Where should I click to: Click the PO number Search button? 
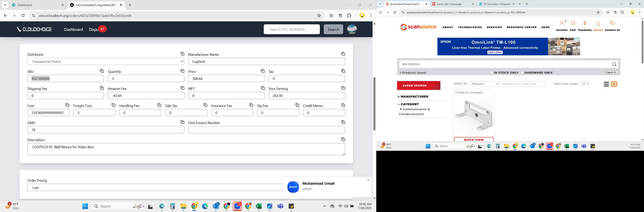click(333, 29)
